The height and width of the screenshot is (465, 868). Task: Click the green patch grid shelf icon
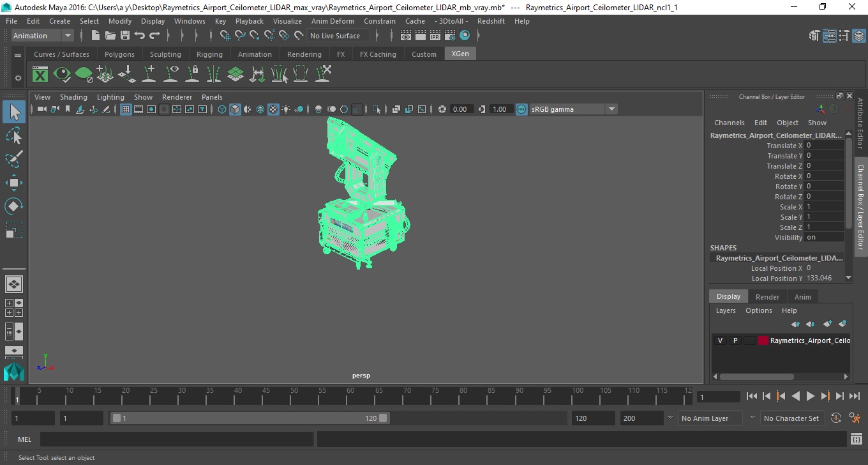(x=236, y=74)
